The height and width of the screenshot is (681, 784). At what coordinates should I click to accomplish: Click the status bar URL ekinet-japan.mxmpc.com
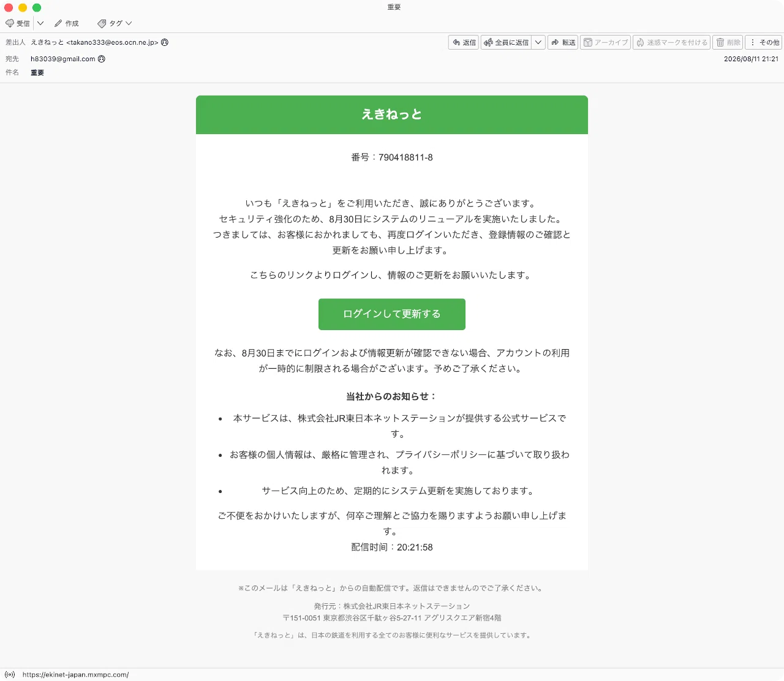(75, 675)
